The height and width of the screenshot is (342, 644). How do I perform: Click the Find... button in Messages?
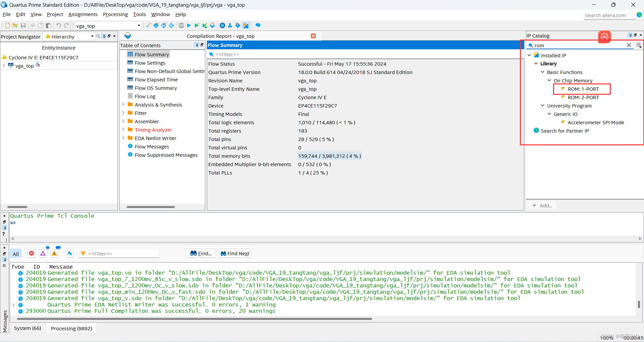coord(201,254)
